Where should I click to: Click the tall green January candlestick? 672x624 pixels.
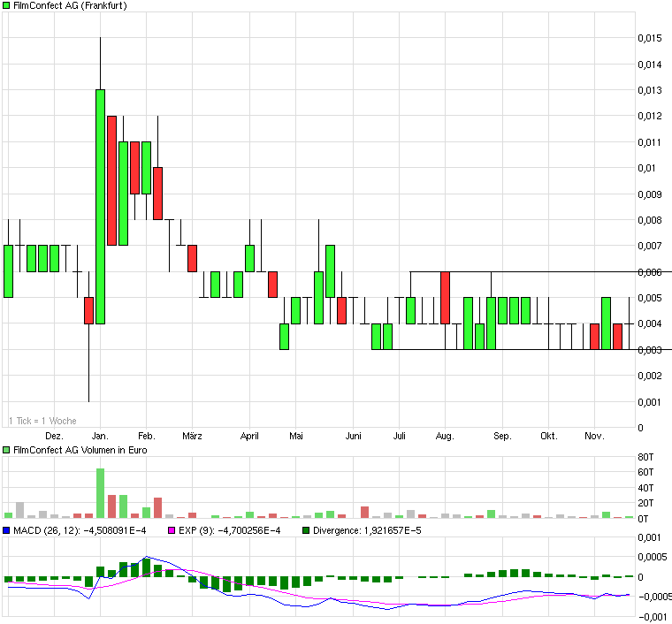tap(100, 206)
